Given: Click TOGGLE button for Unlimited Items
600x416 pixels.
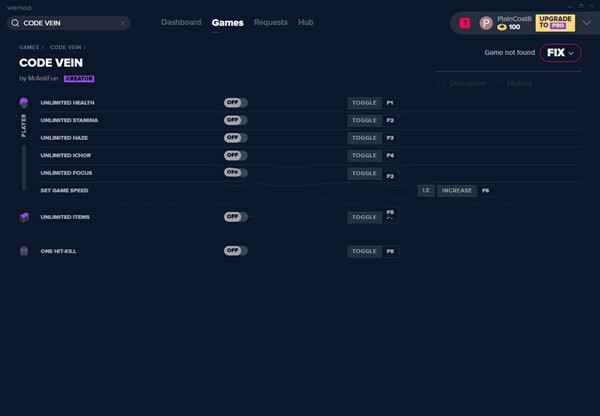Looking at the screenshot, I should click(x=364, y=217).
